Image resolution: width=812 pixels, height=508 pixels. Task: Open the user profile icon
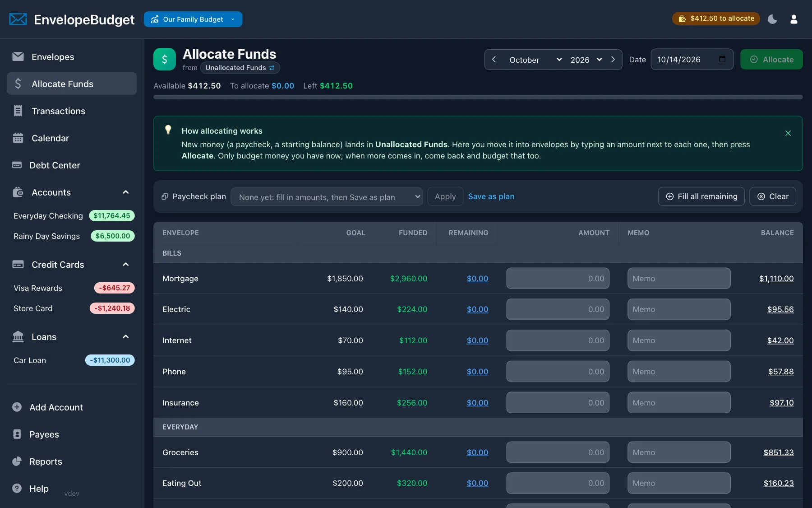tap(794, 19)
